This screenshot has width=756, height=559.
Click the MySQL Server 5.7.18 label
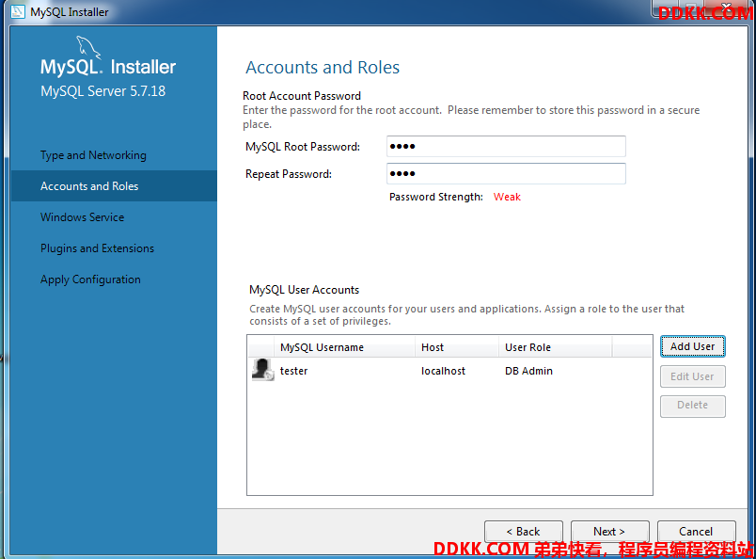(x=102, y=90)
